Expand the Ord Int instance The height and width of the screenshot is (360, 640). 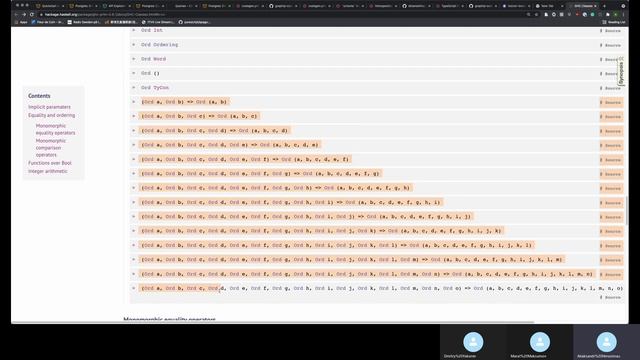click(x=133, y=30)
